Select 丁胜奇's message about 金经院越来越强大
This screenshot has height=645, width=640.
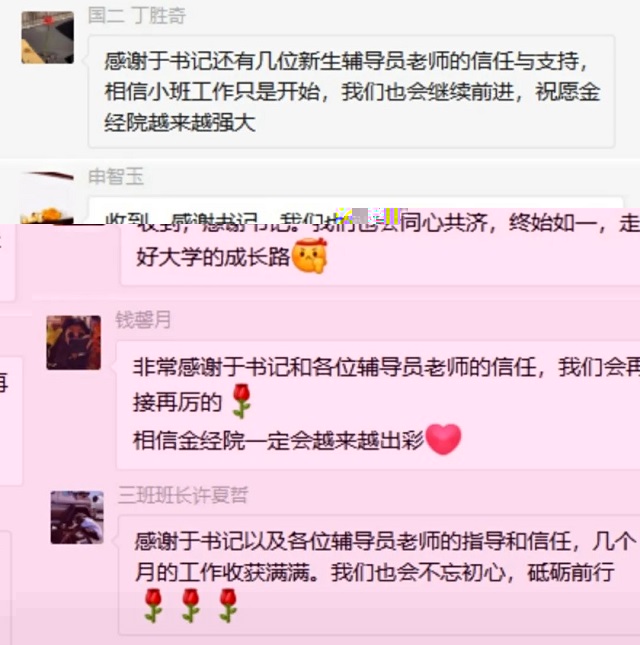pos(352,91)
